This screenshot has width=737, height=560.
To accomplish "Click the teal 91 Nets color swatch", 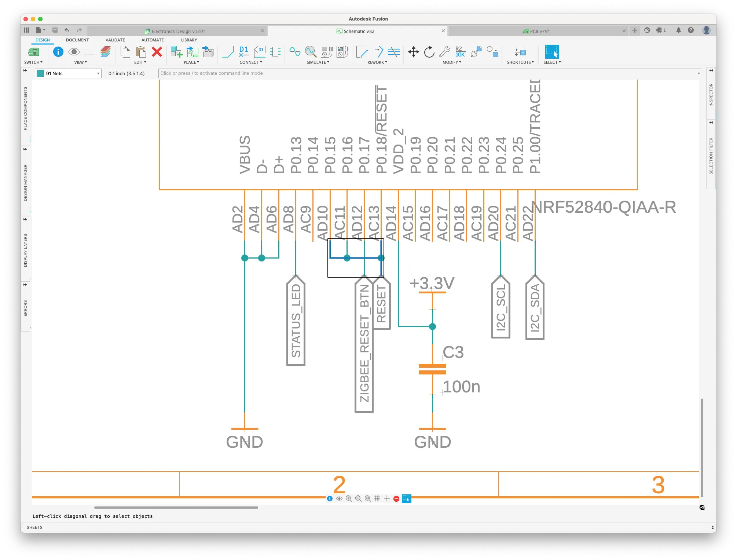I will tap(40, 73).
